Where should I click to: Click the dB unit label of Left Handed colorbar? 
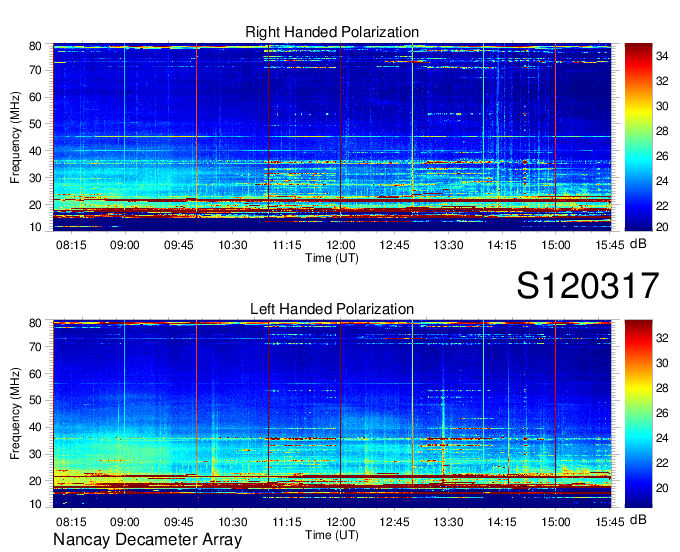(638, 520)
